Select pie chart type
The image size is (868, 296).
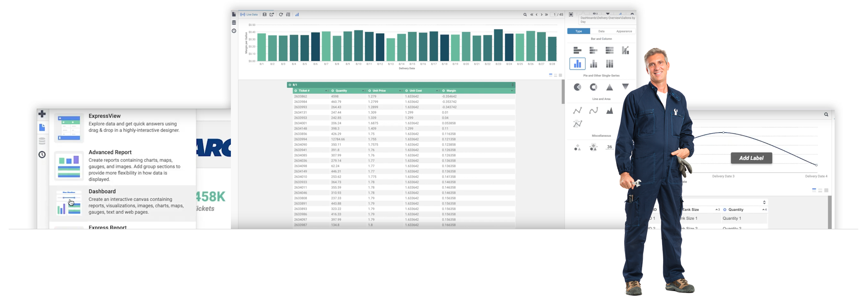[x=577, y=87]
